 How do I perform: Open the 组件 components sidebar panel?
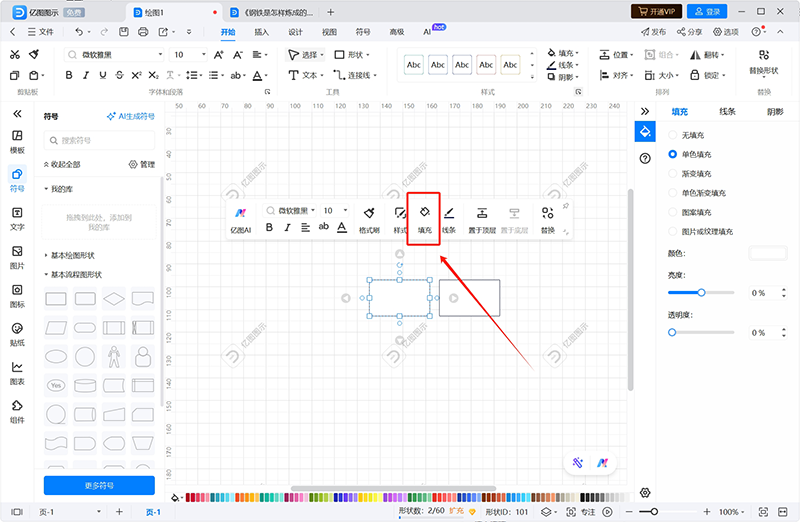click(x=17, y=412)
